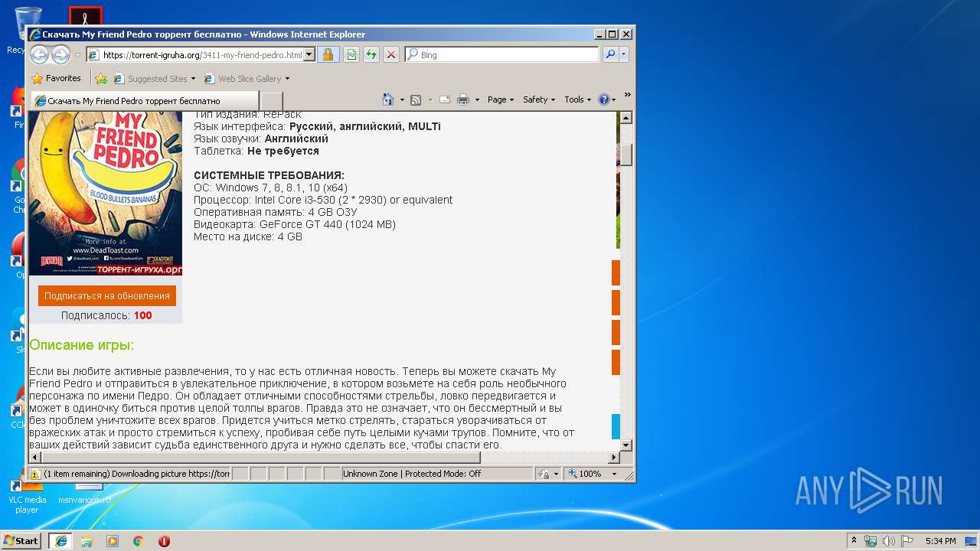Screen dimensions: 980x551
Task: Click the Internet Explorer taskbar icon
Action: coord(61,541)
